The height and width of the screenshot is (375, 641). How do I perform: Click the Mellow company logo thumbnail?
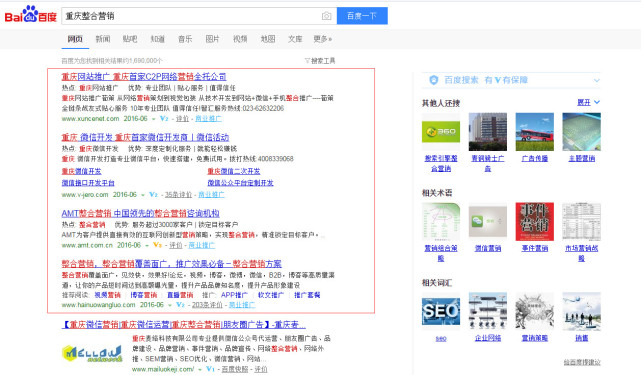point(92,353)
